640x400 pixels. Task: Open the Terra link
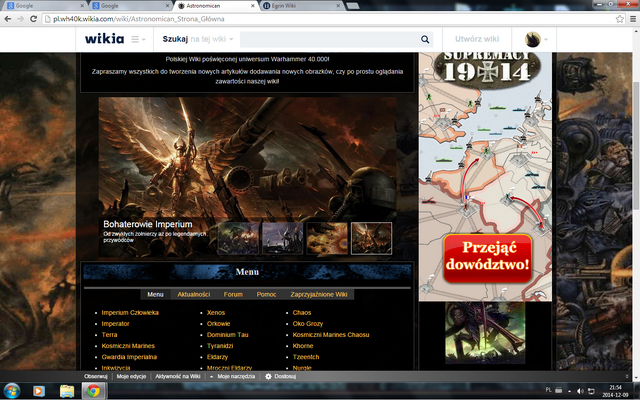109,335
